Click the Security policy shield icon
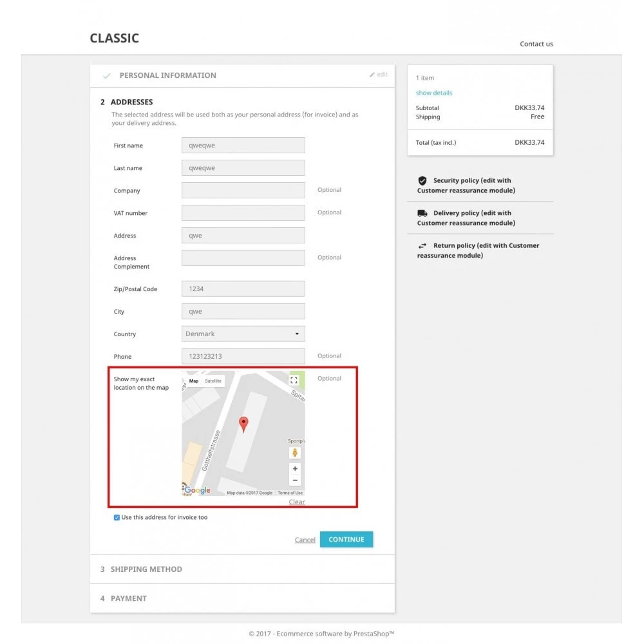This screenshot has height=644, width=644. click(x=422, y=181)
